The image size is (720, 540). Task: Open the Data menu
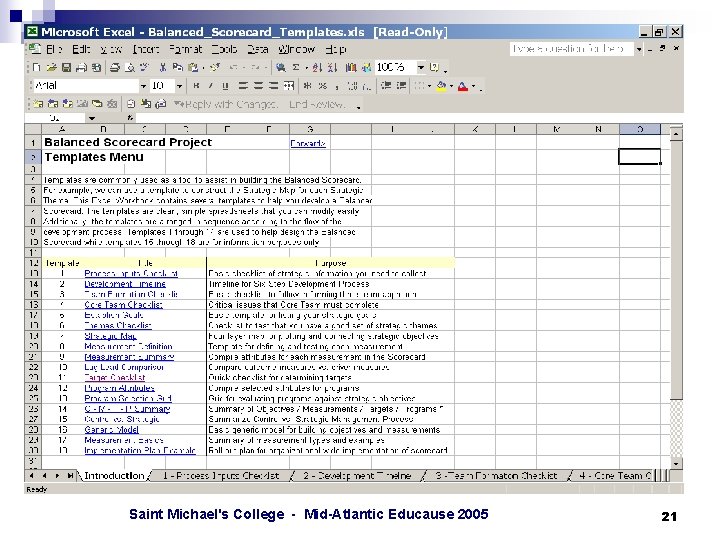[258, 49]
